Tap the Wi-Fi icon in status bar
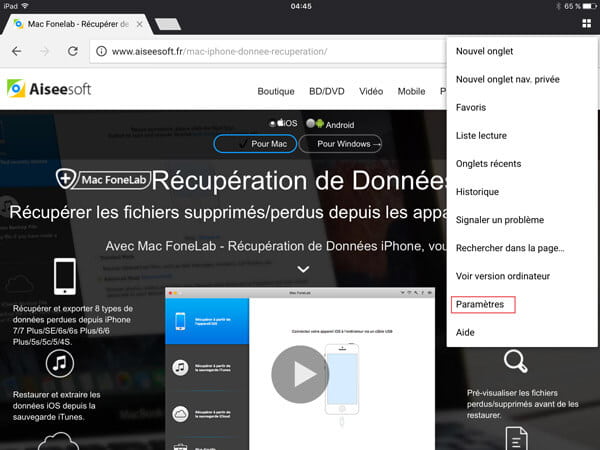The width and height of the screenshot is (600, 450). pyautogui.click(x=25, y=6)
